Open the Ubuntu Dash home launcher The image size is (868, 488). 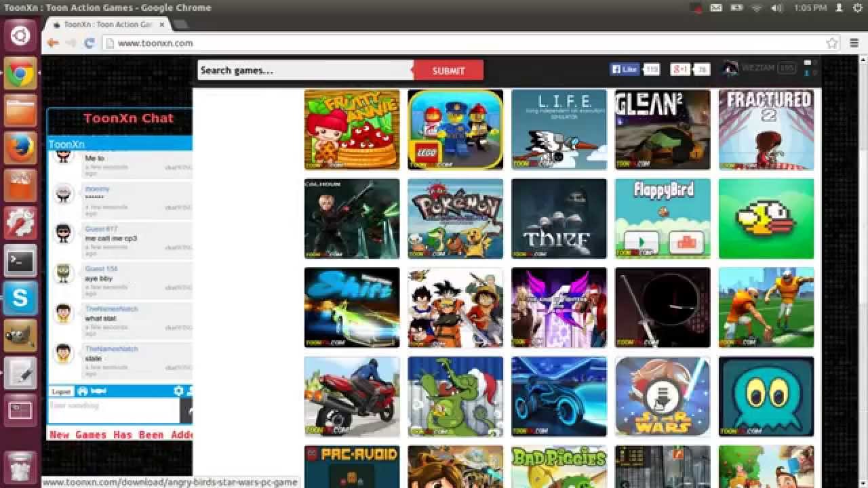click(x=20, y=35)
